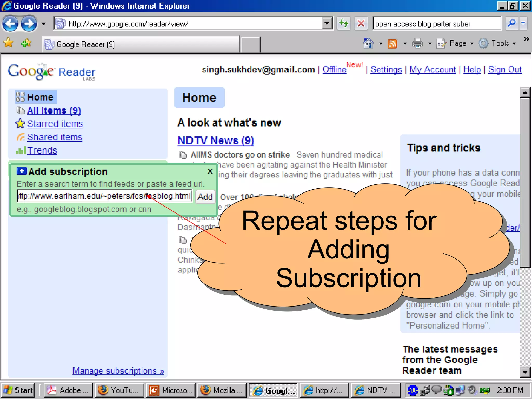The width and height of the screenshot is (532, 399).
Task: Click the item icon beside AIIMS headline
Action: 183,155
